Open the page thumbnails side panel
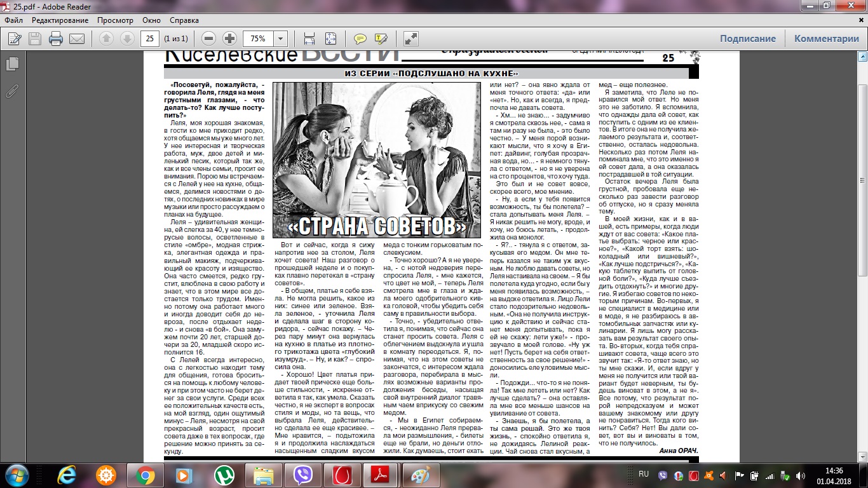The width and height of the screenshot is (868, 488). point(11,64)
